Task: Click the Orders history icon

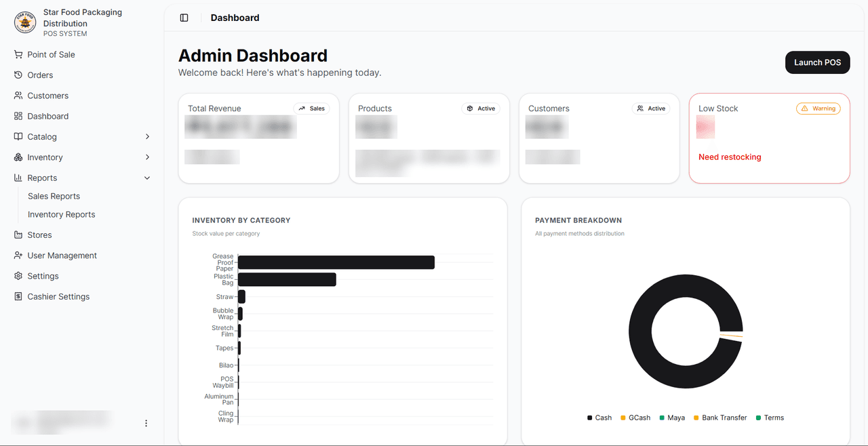Action: click(x=18, y=75)
